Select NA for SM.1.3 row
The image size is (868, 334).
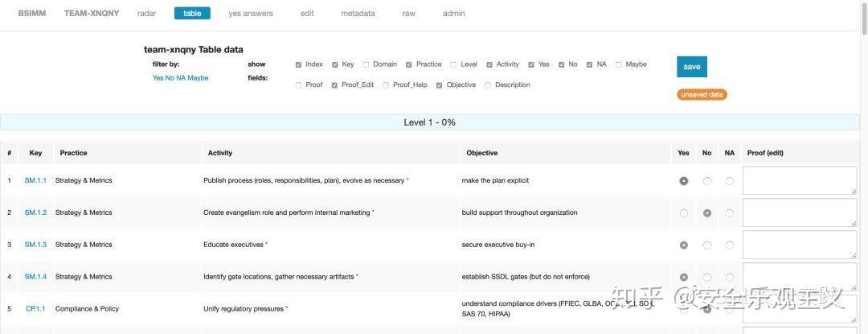click(x=730, y=245)
